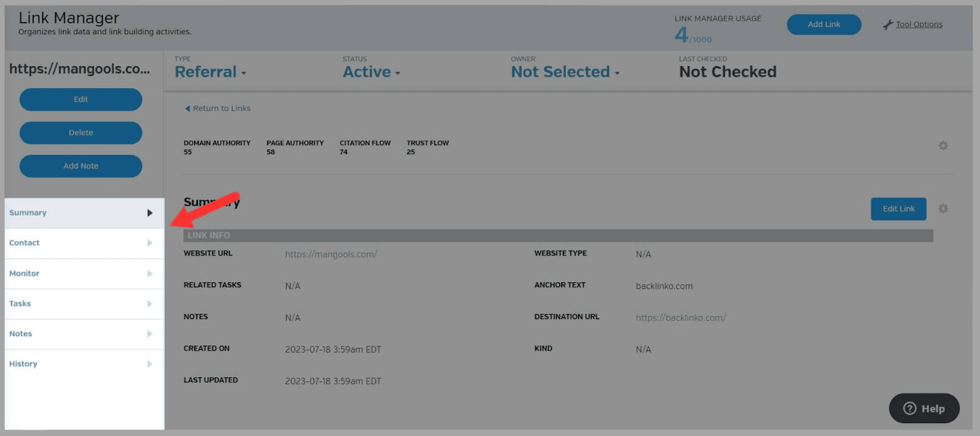
Task: Open the Referral type dropdown
Action: pyautogui.click(x=210, y=72)
